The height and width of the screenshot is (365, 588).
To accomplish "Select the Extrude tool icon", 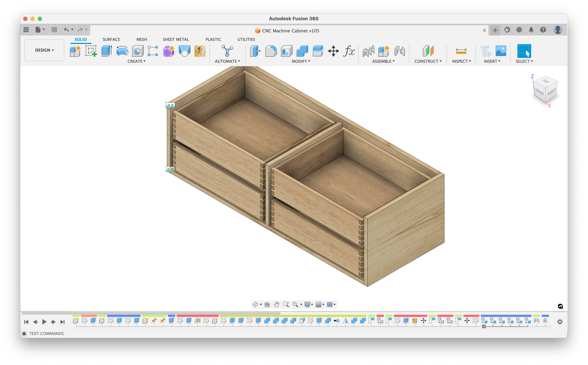I will coord(106,51).
